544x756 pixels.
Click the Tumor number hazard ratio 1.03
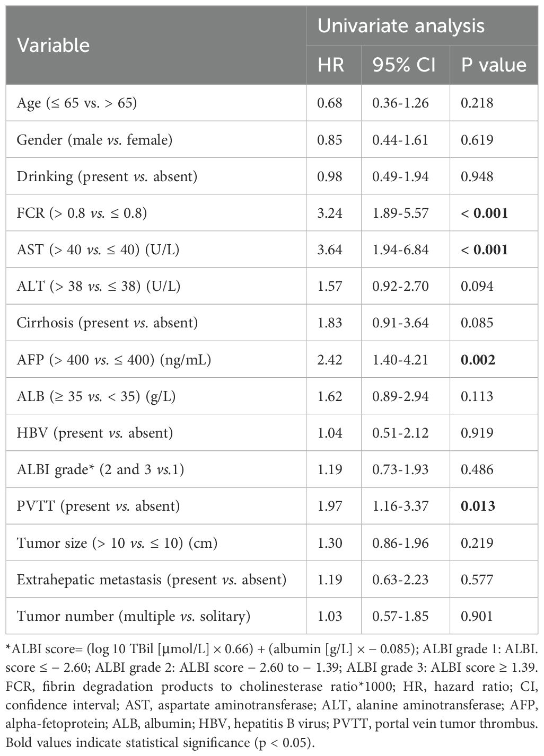click(330, 616)
